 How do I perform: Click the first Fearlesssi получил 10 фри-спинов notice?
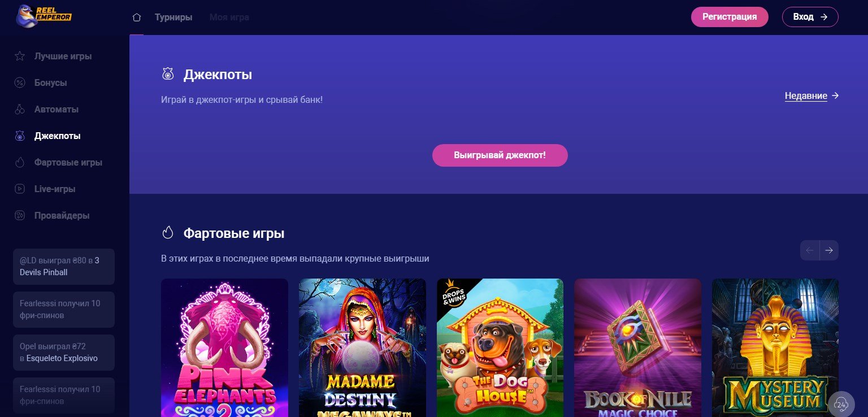tap(64, 310)
